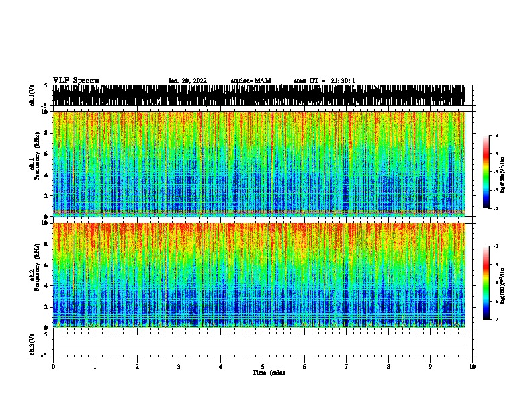
Task: Click the "station=MAM" header label
Action: point(251,81)
